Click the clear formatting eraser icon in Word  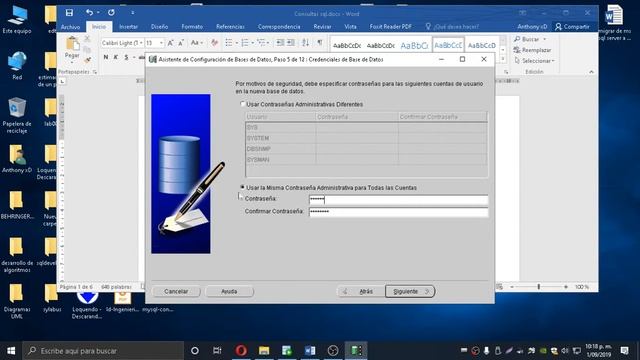(x=214, y=43)
